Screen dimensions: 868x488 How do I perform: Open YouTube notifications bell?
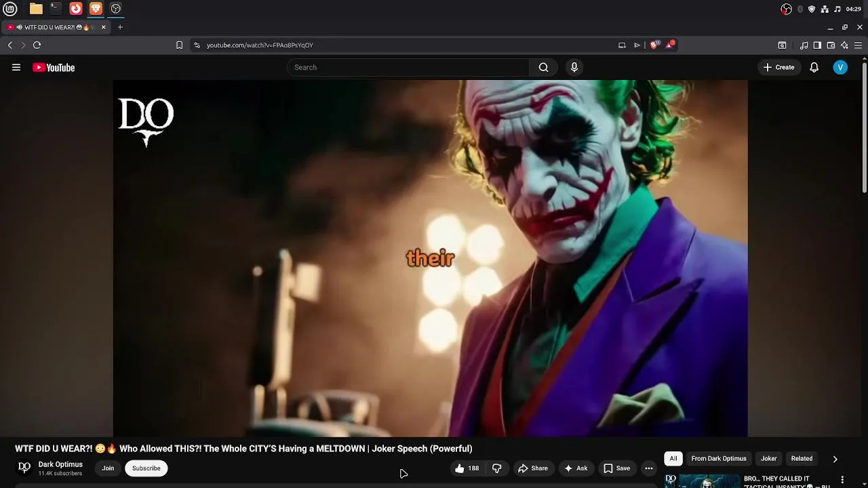tap(814, 67)
